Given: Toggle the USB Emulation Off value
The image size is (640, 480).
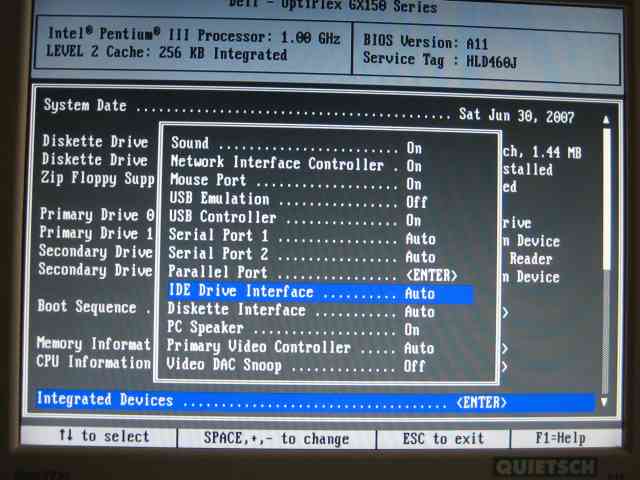Looking at the screenshot, I should [416, 202].
